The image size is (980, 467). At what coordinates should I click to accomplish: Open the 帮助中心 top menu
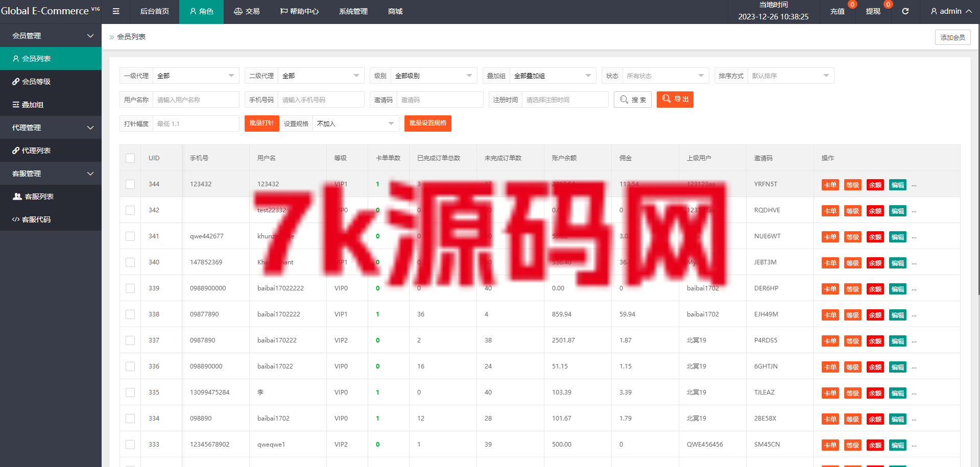coord(299,11)
